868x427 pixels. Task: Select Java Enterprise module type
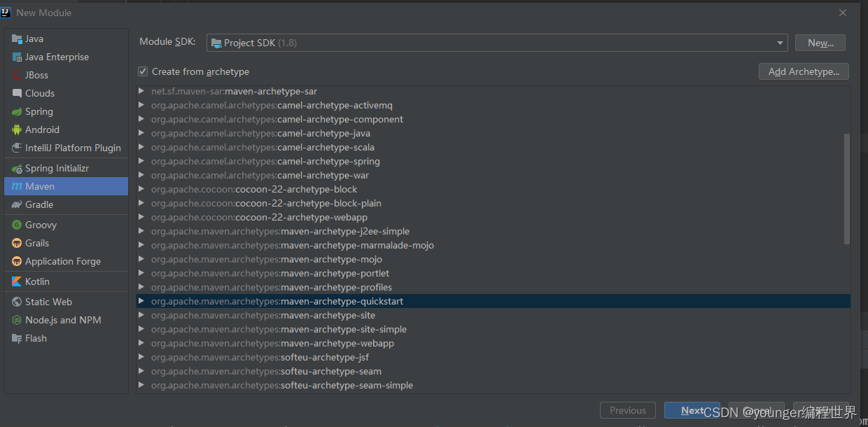pyautogui.click(x=66, y=57)
